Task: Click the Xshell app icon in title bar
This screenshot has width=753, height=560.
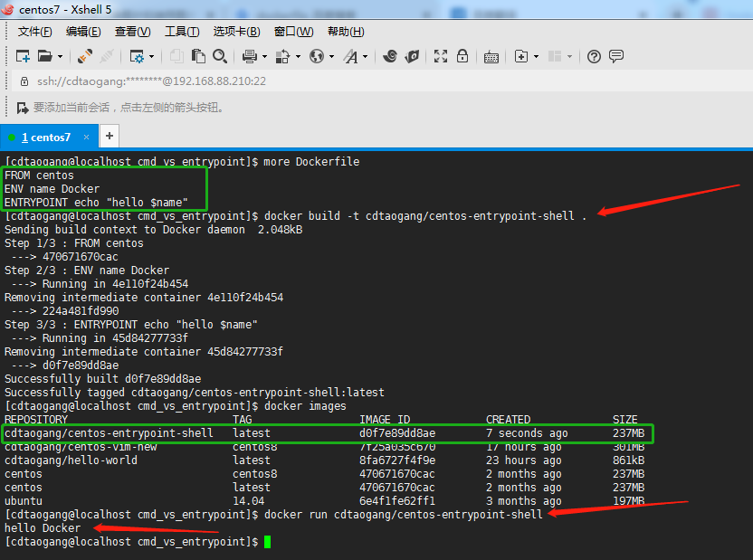Action: click(7, 9)
